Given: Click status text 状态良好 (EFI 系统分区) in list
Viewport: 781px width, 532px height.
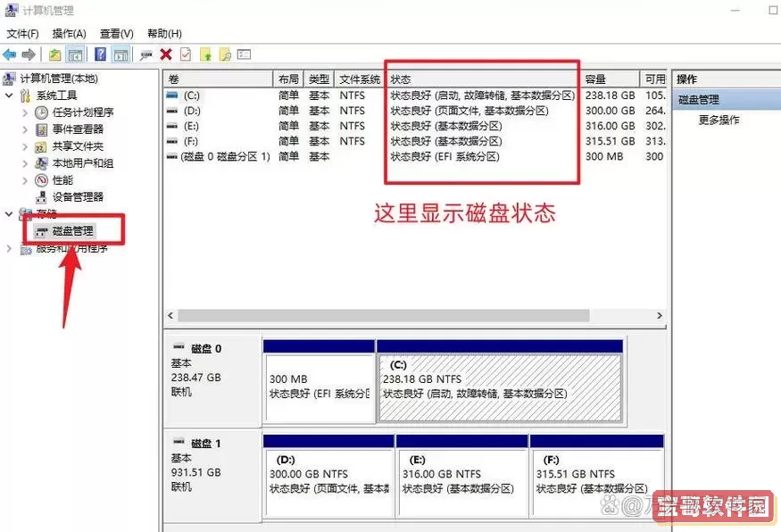Looking at the screenshot, I should tap(445, 156).
